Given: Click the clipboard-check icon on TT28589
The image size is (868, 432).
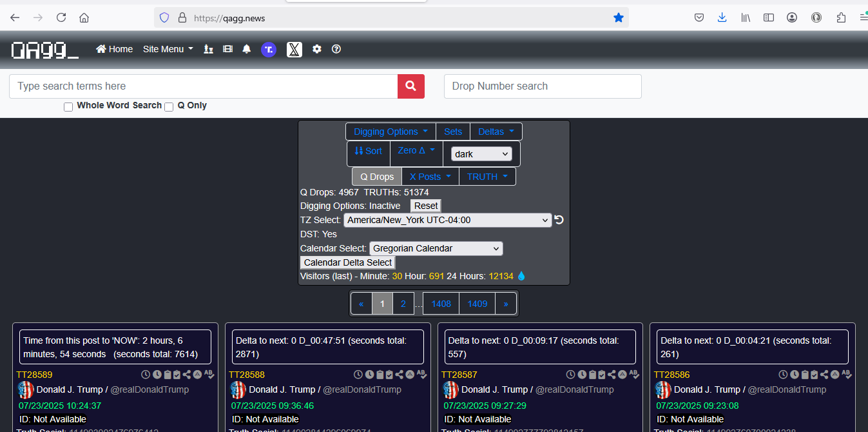Looking at the screenshot, I should tap(177, 375).
